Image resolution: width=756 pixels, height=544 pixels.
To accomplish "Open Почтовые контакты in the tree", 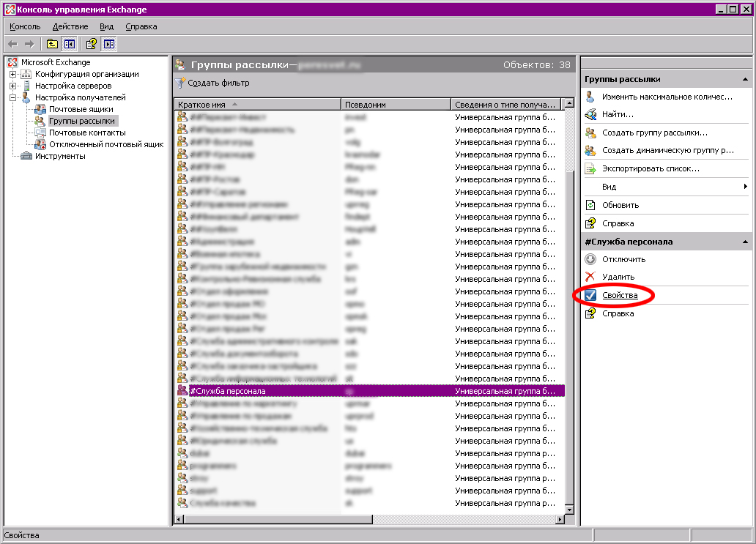I will [x=87, y=133].
